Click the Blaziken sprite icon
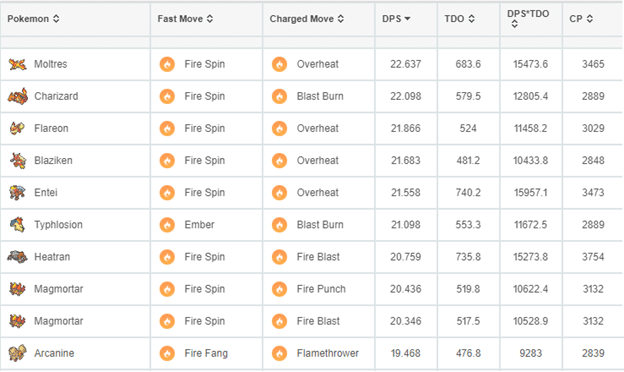This screenshot has width=624, height=372. coord(18,160)
